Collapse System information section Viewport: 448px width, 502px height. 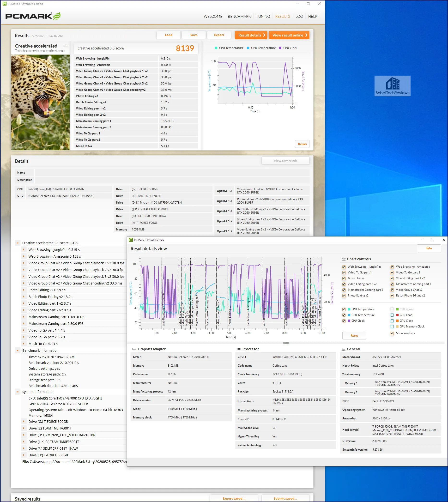tap(18, 392)
